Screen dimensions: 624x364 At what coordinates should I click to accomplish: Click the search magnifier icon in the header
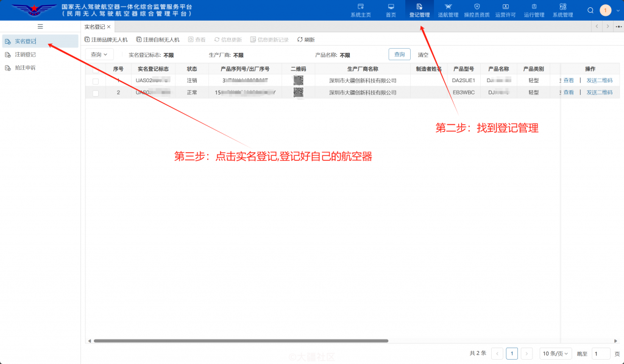point(590,10)
